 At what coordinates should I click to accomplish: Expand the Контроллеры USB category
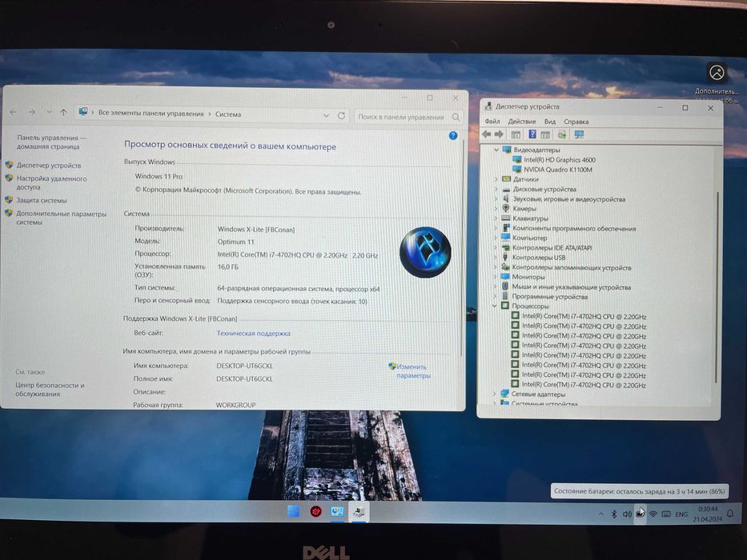click(x=496, y=258)
